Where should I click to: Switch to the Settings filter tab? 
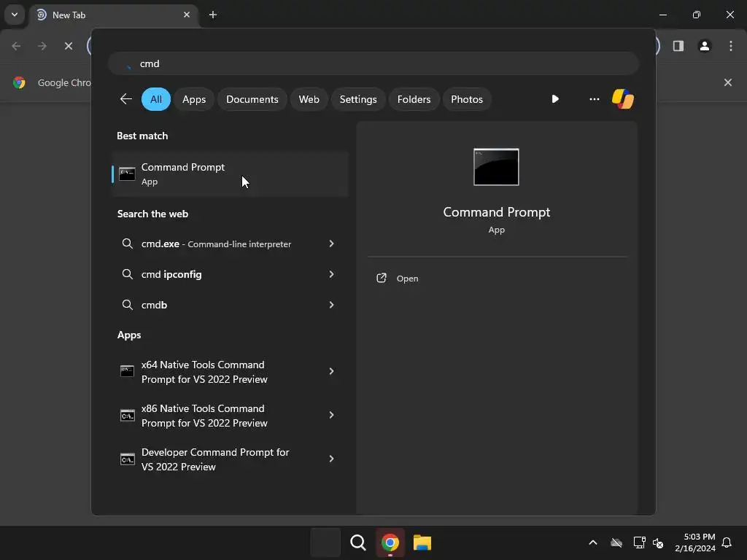click(x=358, y=99)
